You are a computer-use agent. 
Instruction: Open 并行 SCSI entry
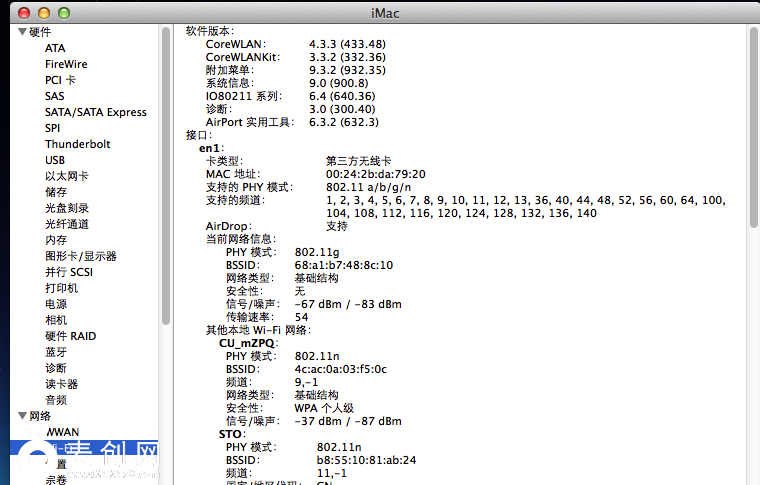pos(69,272)
